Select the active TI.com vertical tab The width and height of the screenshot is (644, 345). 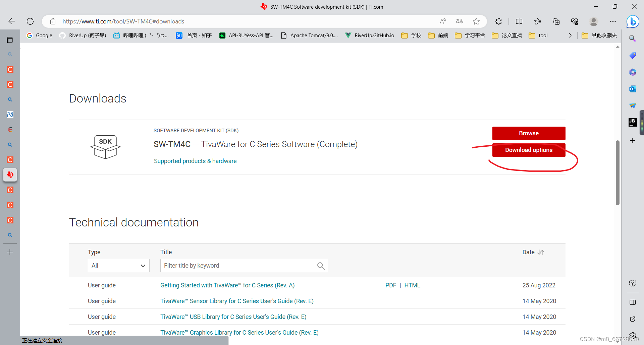[x=10, y=175]
